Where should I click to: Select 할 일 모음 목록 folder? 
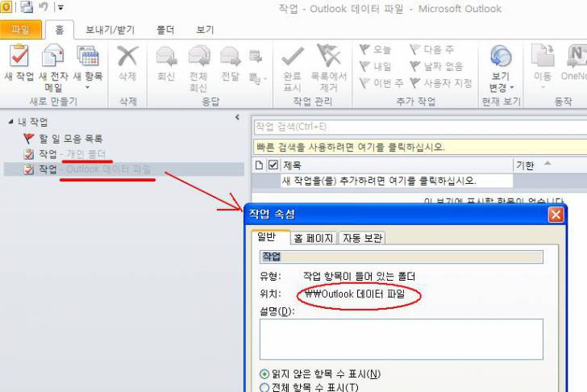70,139
